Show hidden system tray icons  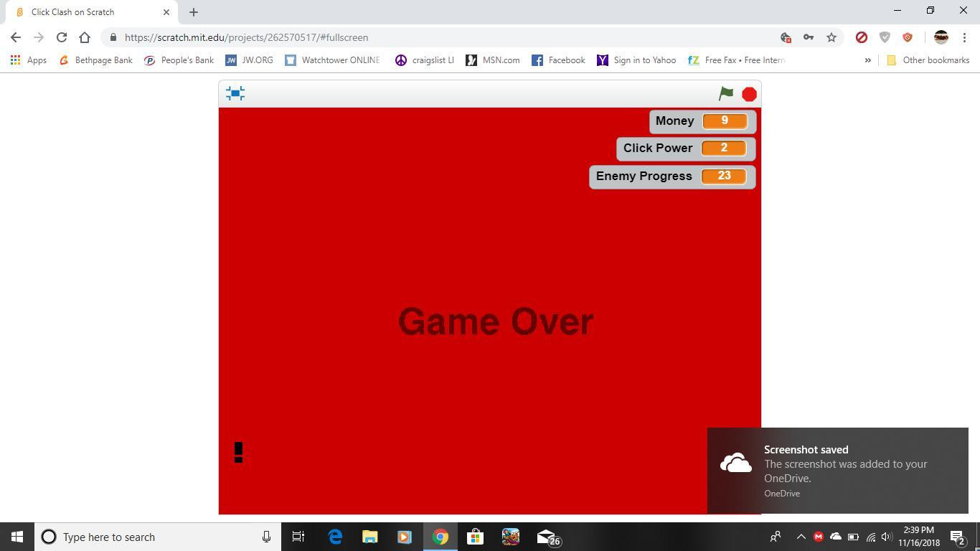pyautogui.click(x=801, y=537)
